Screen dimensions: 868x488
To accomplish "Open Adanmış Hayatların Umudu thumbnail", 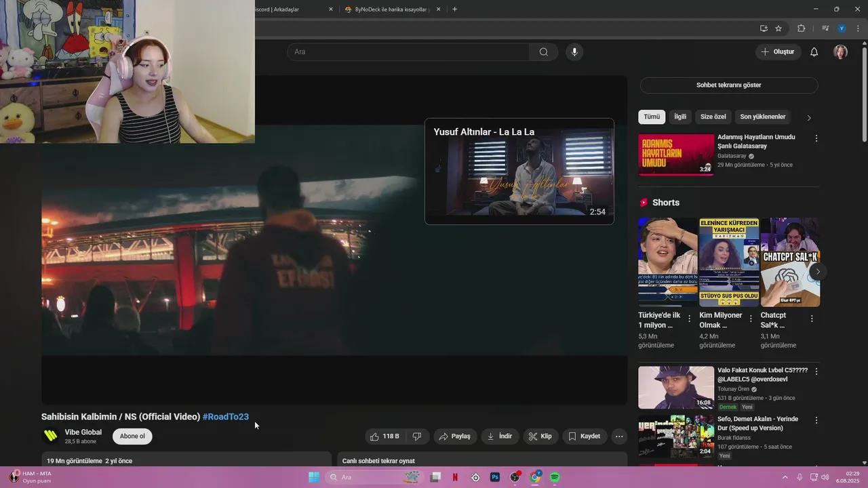I will (x=676, y=155).
